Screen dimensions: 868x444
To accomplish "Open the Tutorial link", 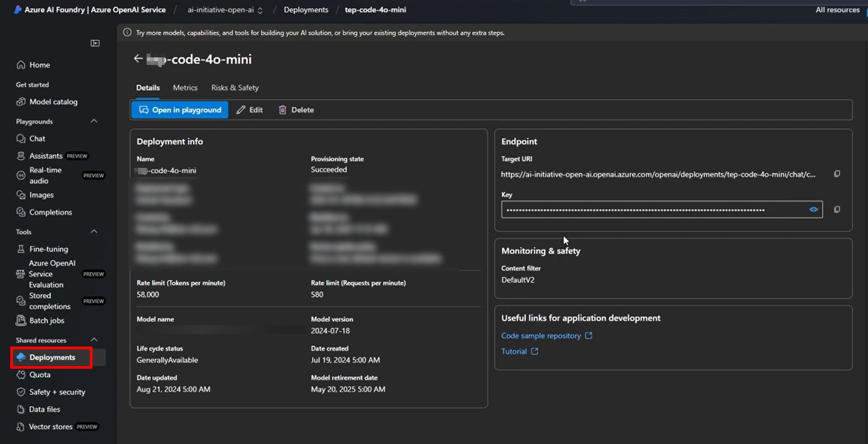I will point(514,351).
